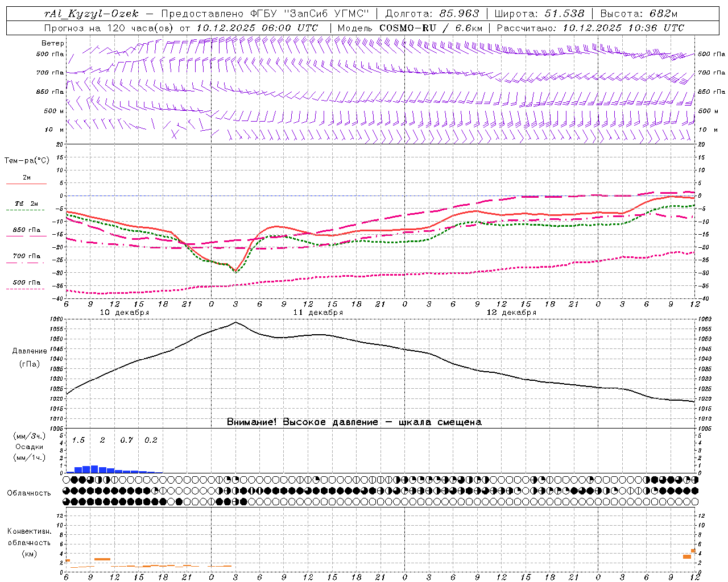Image resolution: width=728 pixels, height=582 pixels.
Task: Click the 0.2 three-hour precipitation value
Action: [x=151, y=440]
